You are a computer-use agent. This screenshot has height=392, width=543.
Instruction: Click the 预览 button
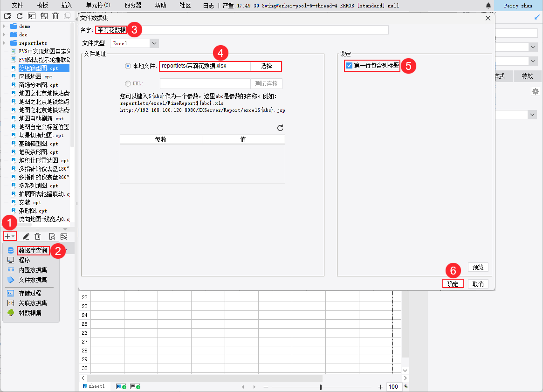[478, 268]
